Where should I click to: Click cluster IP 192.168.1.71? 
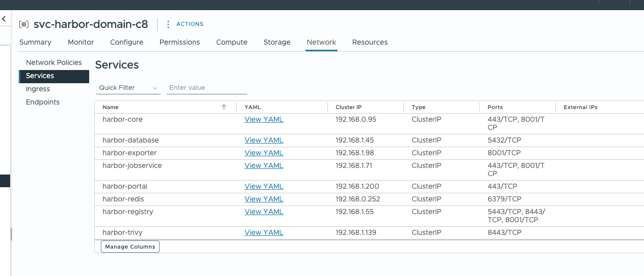354,165
